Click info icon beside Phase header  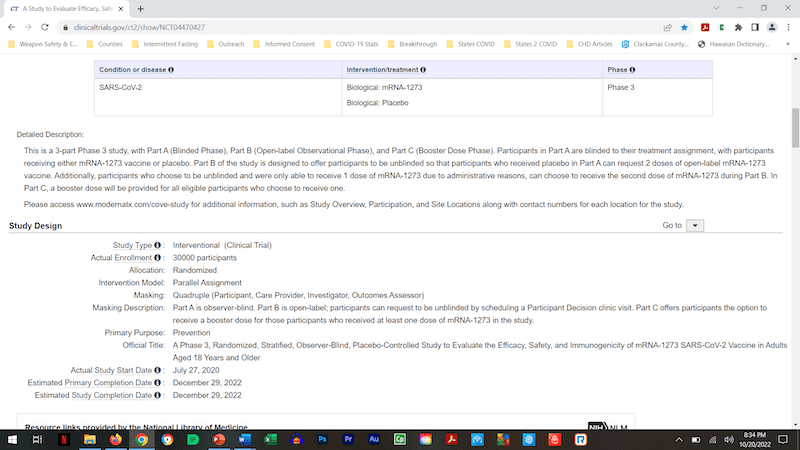click(632, 70)
